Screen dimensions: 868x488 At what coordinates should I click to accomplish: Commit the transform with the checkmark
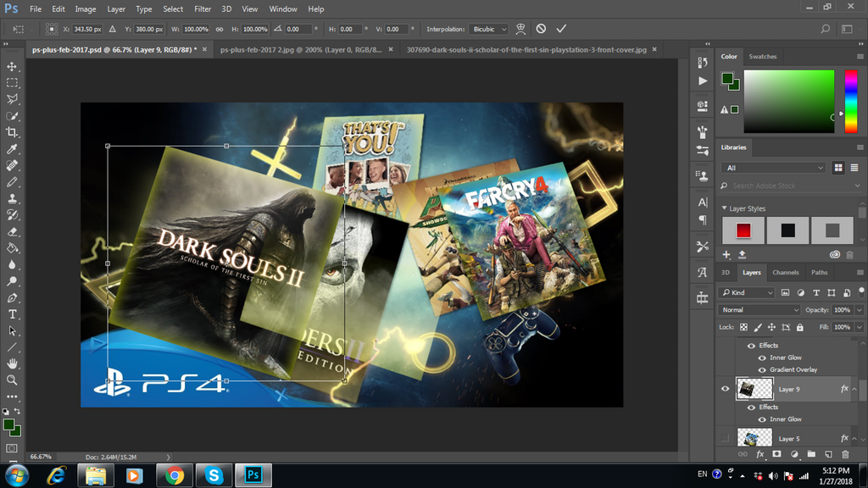[561, 29]
